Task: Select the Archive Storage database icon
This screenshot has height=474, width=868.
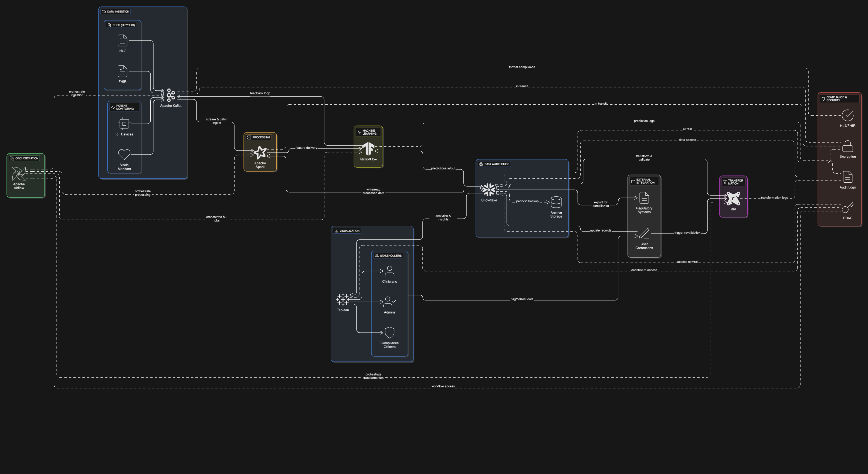Action: (556, 203)
